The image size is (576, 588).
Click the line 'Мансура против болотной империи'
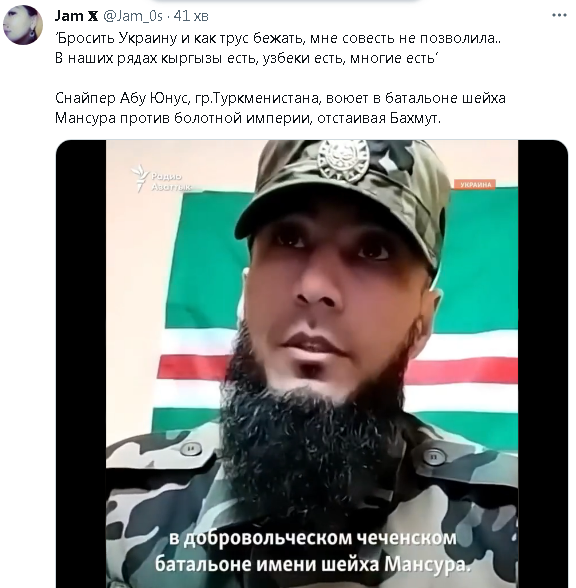(x=248, y=118)
